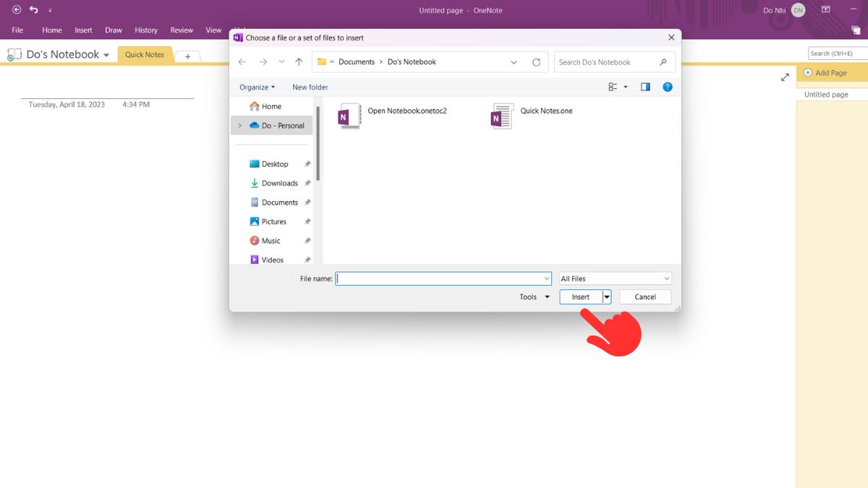Click the blue Help icon
Screen dimensions: 868x488
pyautogui.click(x=668, y=87)
